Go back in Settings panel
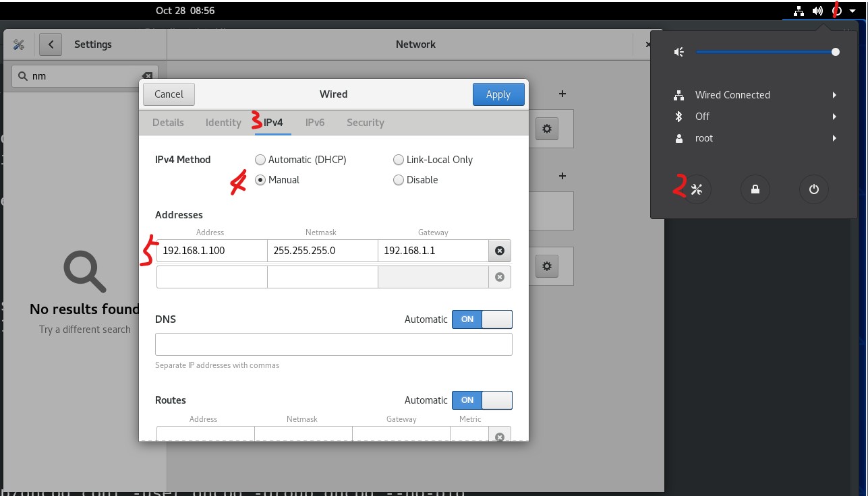This screenshot has width=868, height=496. tap(51, 44)
